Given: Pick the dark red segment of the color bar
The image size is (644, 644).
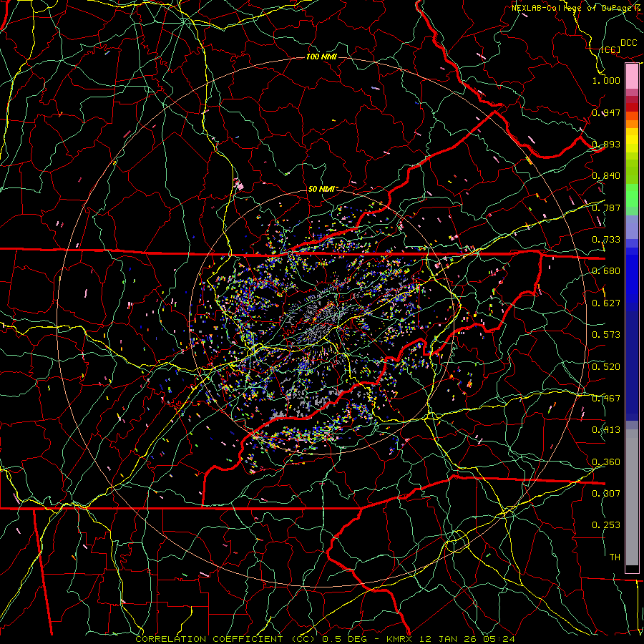Looking at the screenshot, I should [632, 107].
